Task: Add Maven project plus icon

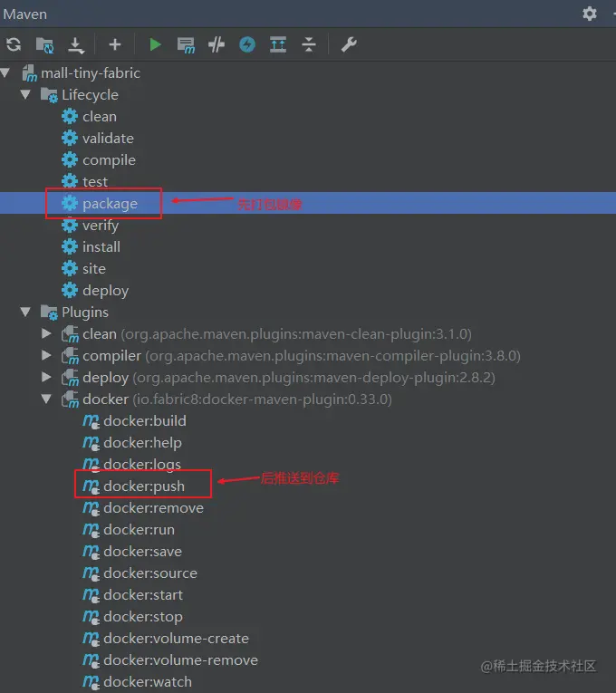Action: pyautogui.click(x=115, y=44)
